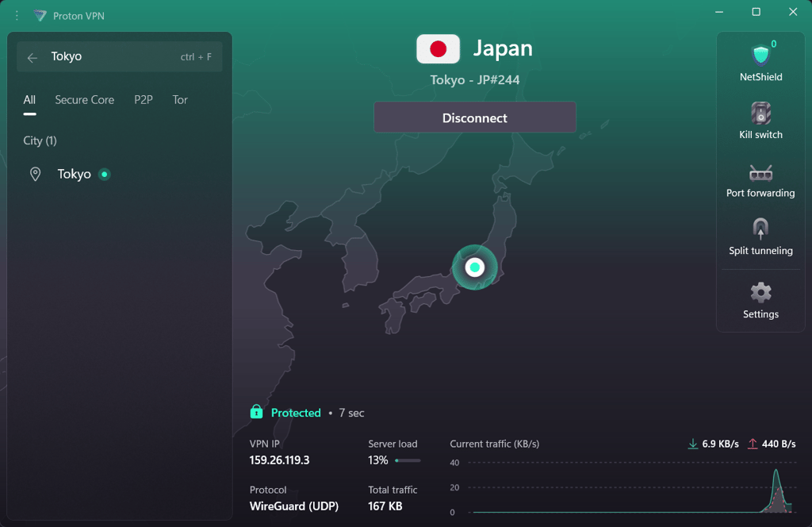
Task: Open the Kill switch icon
Action: click(x=760, y=113)
